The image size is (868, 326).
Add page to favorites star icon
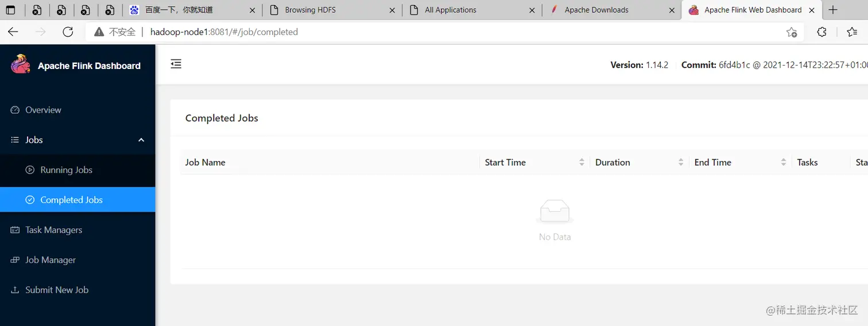click(x=792, y=32)
